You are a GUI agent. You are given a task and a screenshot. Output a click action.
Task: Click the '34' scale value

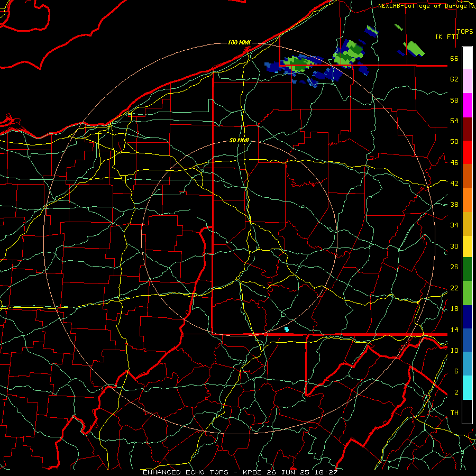point(454,225)
